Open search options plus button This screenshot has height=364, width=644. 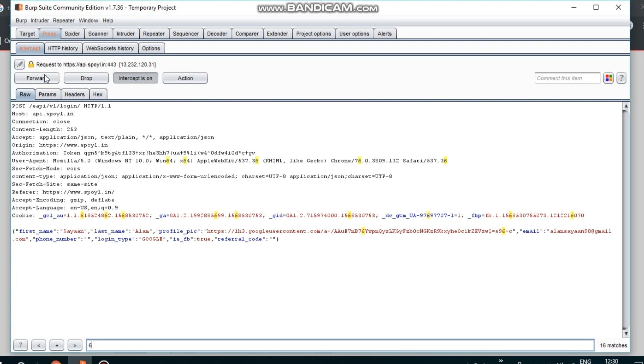click(57, 345)
